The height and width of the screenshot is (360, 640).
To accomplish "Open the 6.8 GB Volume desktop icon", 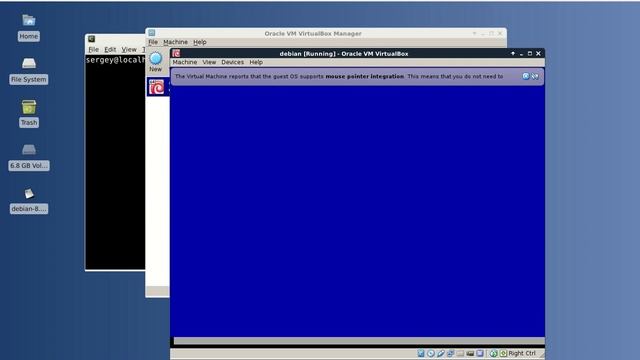I will click(x=29, y=157).
